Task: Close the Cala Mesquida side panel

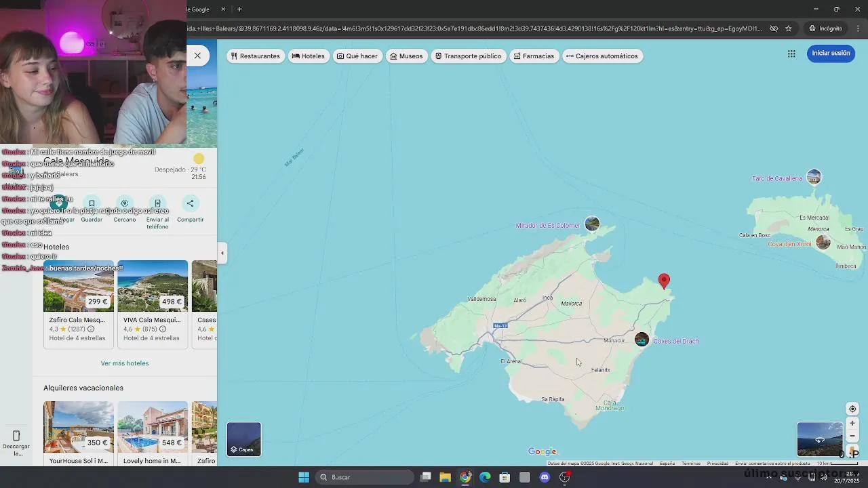Action: click(x=197, y=56)
